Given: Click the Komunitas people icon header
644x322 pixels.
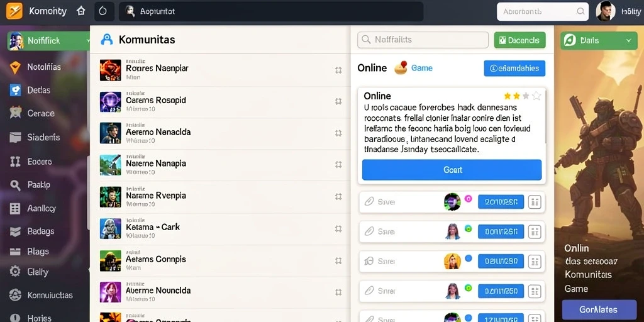Looking at the screenshot, I should pyautogui.click(x=106, y=40).
